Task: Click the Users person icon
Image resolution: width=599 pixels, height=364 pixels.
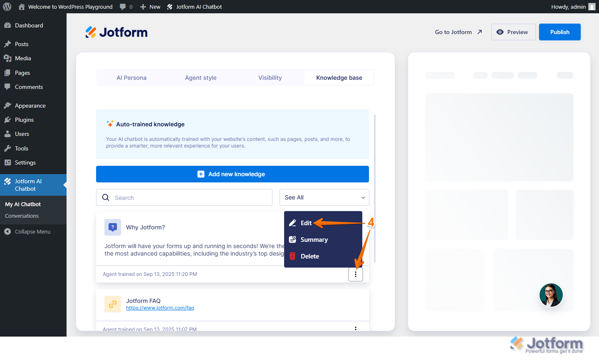Action: point(7,134)
